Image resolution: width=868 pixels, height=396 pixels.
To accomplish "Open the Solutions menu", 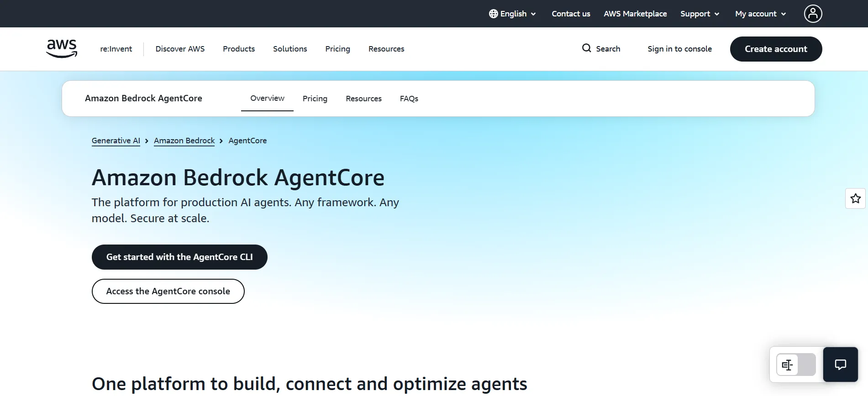I will [290, 49].
